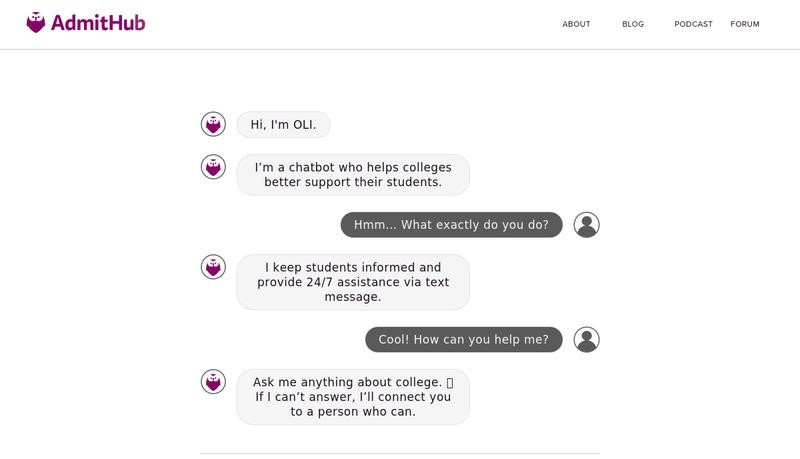This screenshot has height=459, width=800.
Task: Click the AdmitHub owl logo icon
Action: click(x=36, y=23)
